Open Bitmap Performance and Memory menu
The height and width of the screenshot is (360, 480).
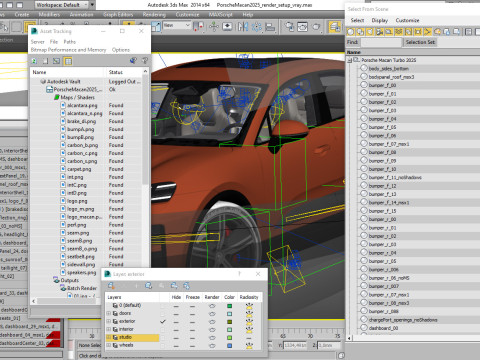point(68,50)
